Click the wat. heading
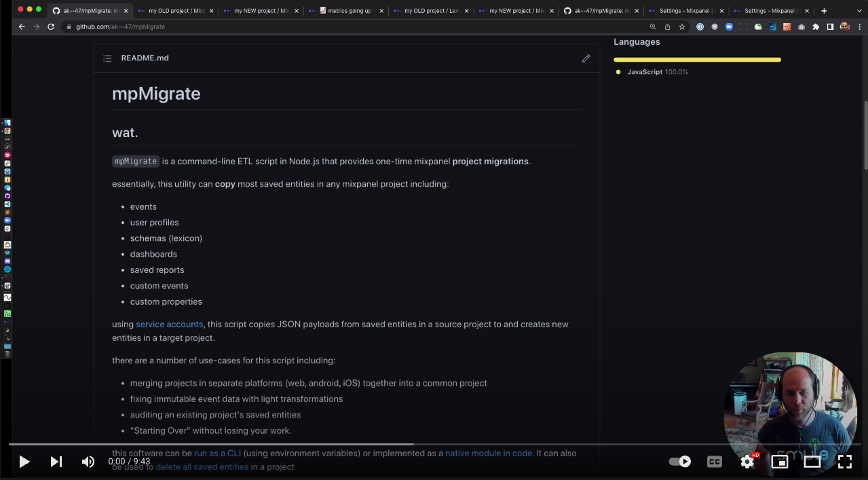This screenshot has width=868, height=480. (125, 132)
